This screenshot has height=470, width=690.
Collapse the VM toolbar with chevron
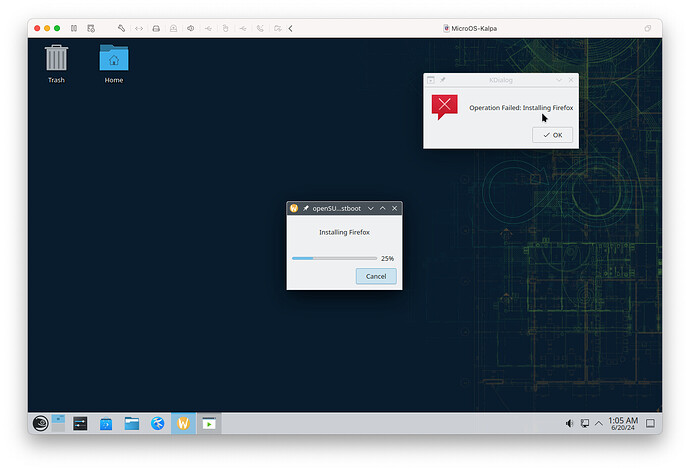point(291,28)
